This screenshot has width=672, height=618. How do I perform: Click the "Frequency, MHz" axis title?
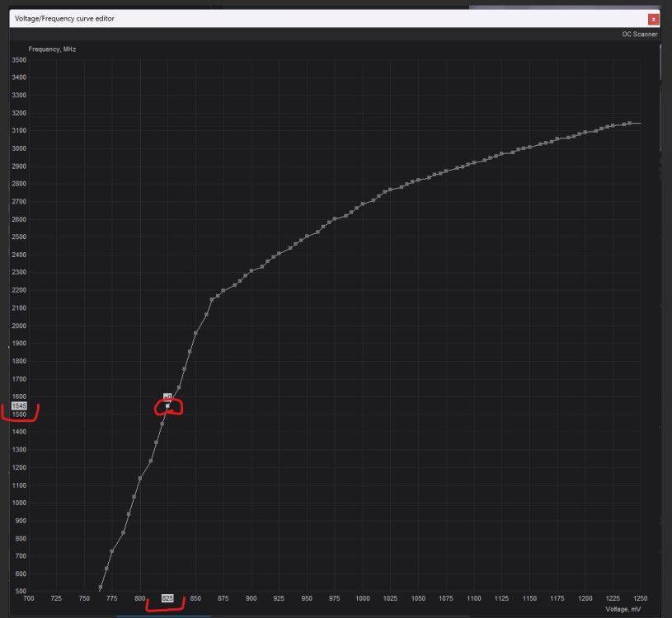[x=52, y=49]
